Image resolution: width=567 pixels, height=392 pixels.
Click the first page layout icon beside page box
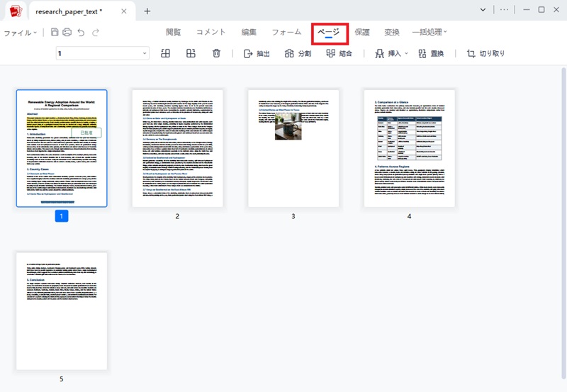(165, 54)
